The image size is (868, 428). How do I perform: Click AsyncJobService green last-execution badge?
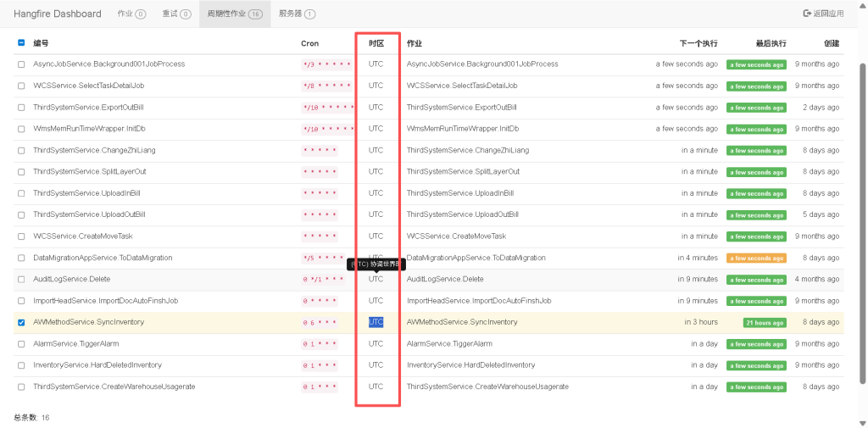(x=756, y=64)
